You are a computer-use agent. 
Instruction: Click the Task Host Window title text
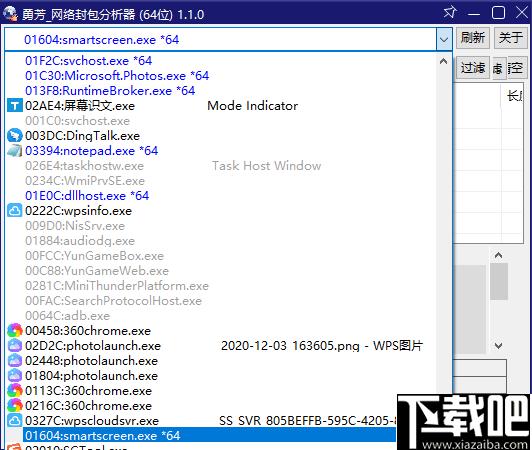[x=266, y=165]
